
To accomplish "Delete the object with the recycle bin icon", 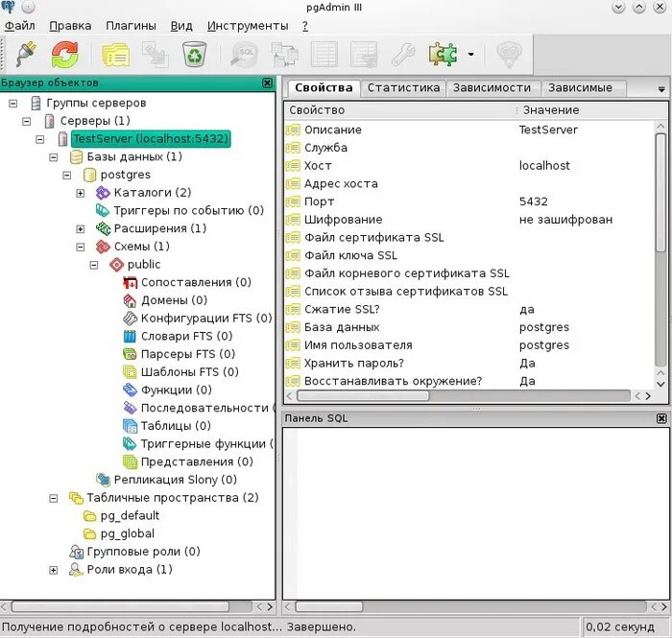I will coord(195,55).
